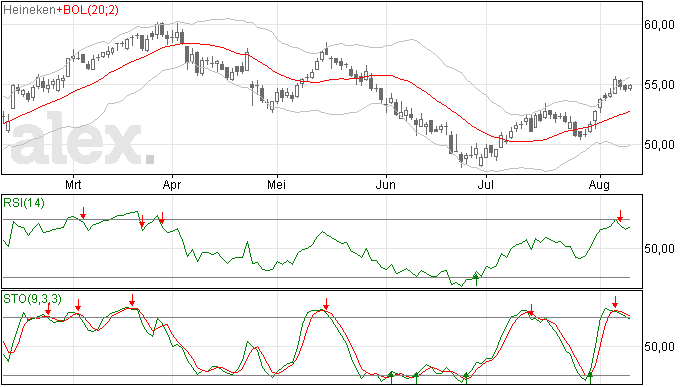Click the 55,00 price axis value
690x387 pixels.
(659, 85)
